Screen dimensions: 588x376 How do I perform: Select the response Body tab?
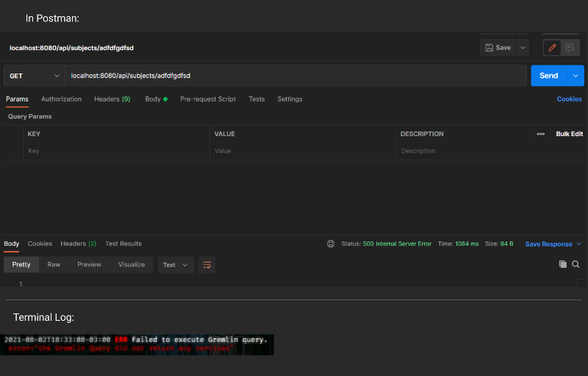(x=12, y=244)
